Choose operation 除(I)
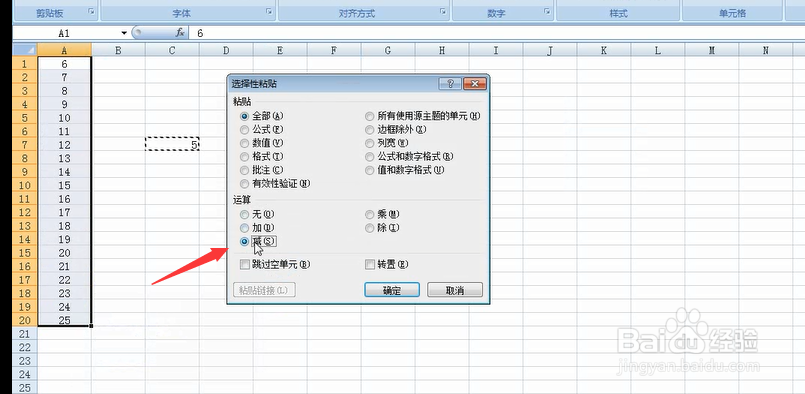The height and width of the screenshot is (394, 805). pos(382,227)
